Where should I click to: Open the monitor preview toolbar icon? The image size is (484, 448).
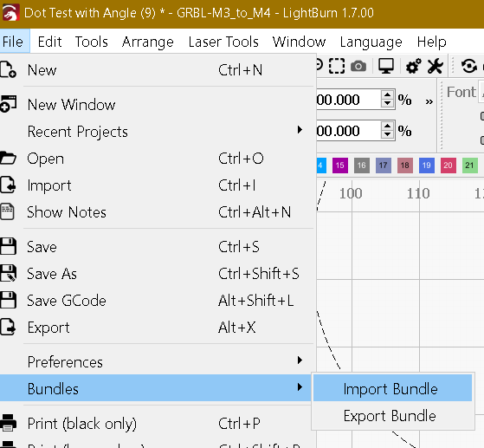pyautogui.click(x=386, y=66)
